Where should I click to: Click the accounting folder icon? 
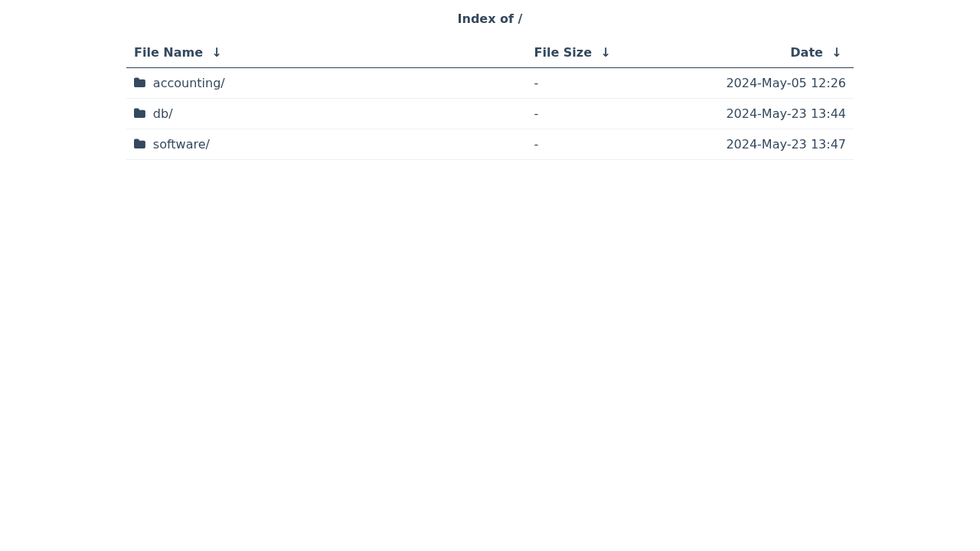click(139, 83)
